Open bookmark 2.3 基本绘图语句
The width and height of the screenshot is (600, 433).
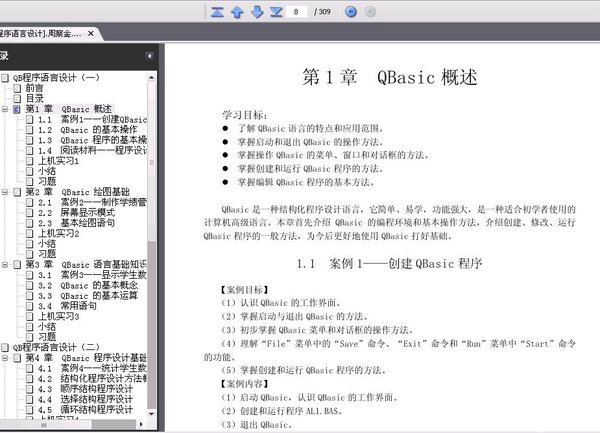(x=76, y=223)
